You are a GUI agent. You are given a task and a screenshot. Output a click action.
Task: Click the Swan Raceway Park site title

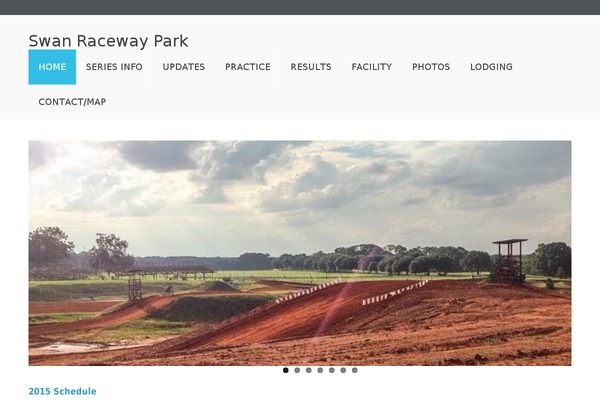point(108,41)
